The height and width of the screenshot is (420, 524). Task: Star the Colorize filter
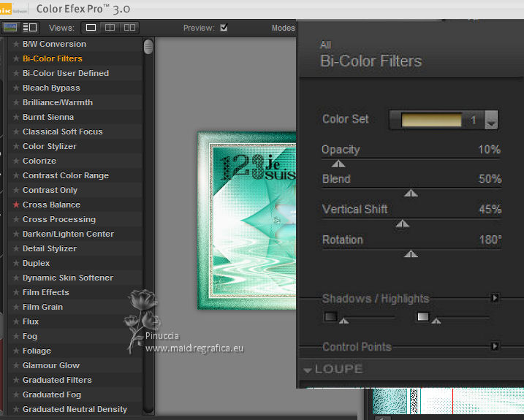[15, 161]
